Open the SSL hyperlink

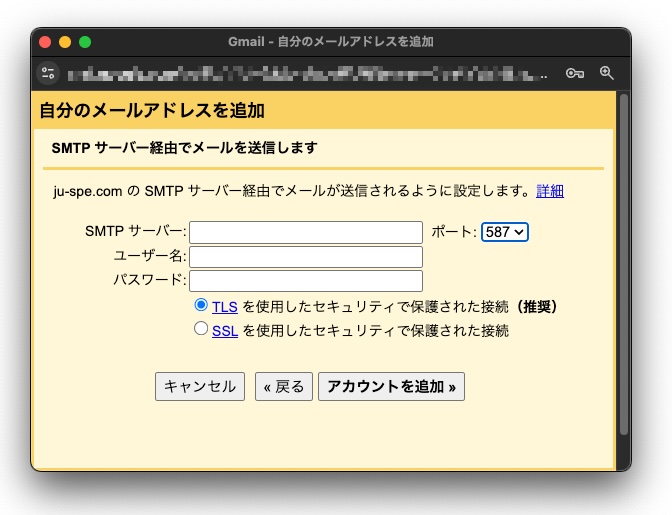[225, 331]
